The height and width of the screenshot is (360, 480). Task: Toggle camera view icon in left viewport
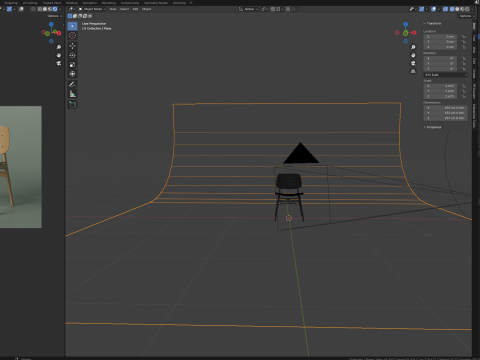(59, 63)
